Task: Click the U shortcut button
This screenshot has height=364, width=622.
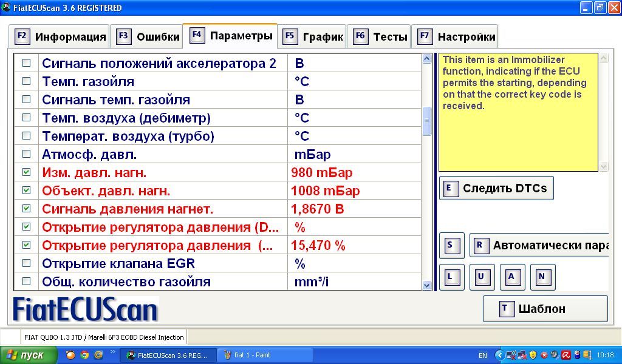Action: [x=482, y=277]
